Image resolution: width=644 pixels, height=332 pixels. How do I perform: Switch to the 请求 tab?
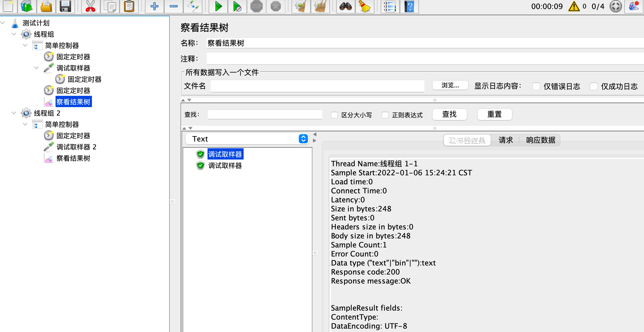[506, 140]
